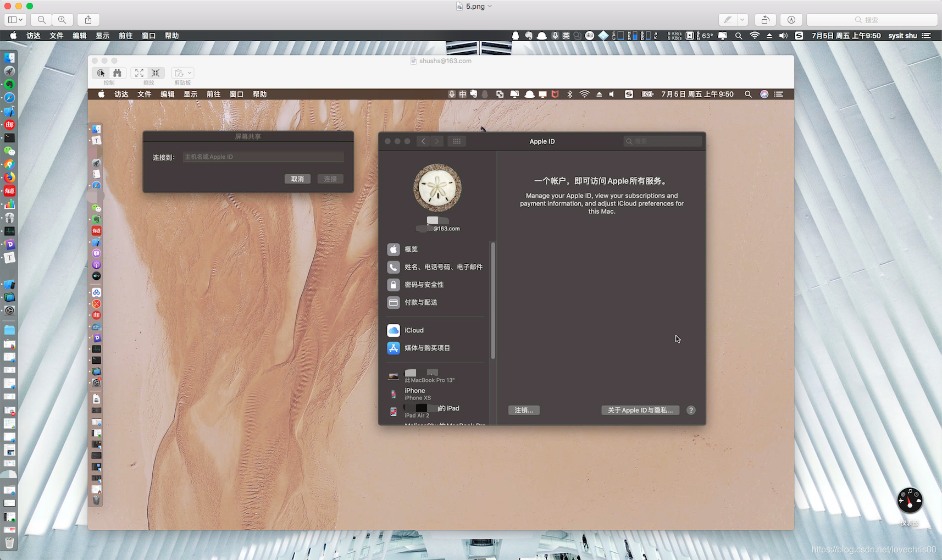Image resolution: width=942 pixels, height=560 pixels.
Task: Show Preview markup toolbar
Action: tap(791, 20)
